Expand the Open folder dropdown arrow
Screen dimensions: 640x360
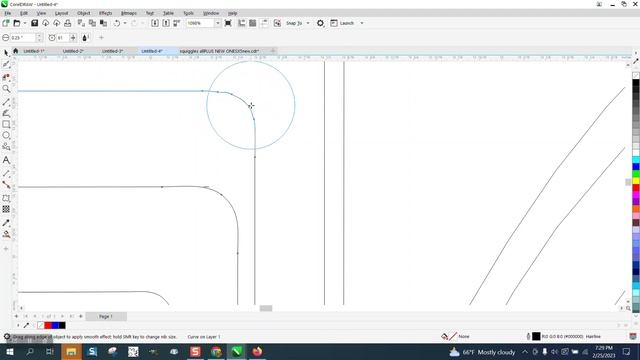25,23
